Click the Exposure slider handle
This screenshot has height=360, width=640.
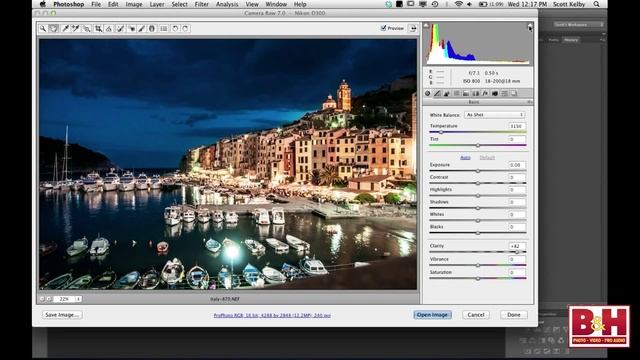(x=478, y=171)
